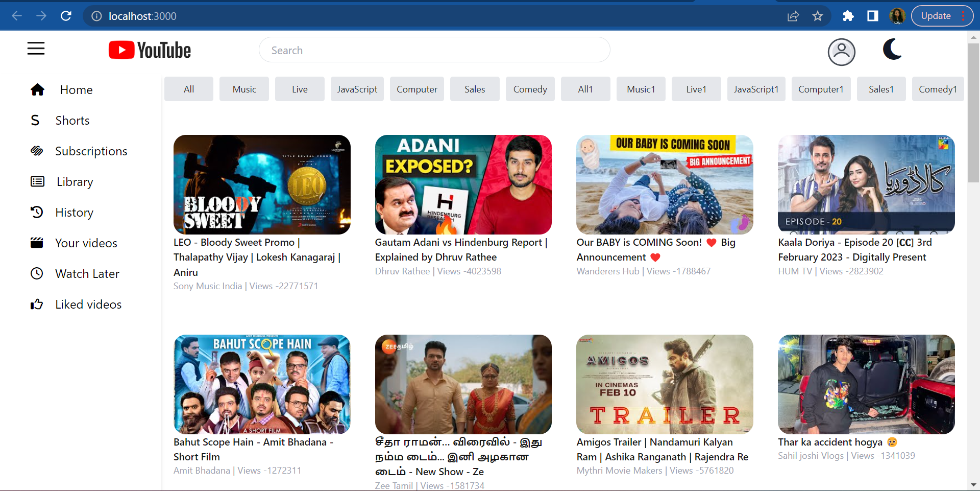980x491 pixels.
Task: Open browser extensions puzzle icon
Action: [848, 16]
